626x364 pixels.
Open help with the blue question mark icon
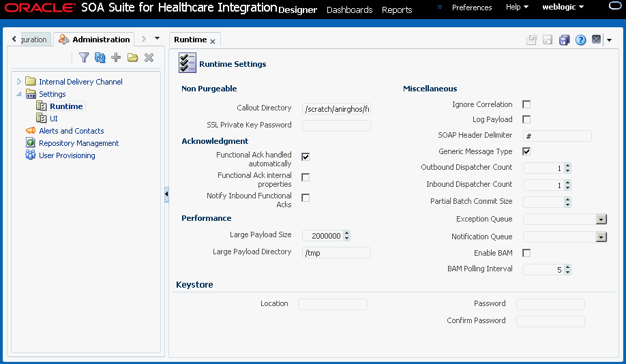coord(580,40)
